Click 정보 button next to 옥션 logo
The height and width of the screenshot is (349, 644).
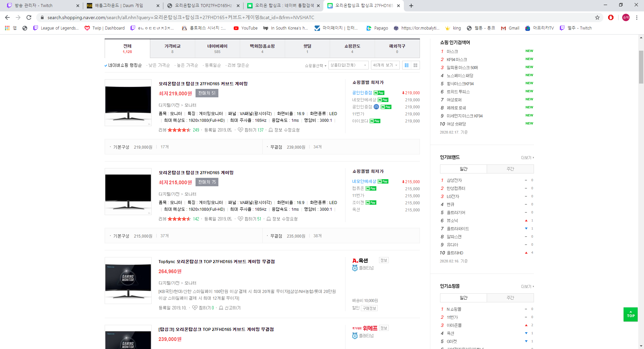(384, 260)
